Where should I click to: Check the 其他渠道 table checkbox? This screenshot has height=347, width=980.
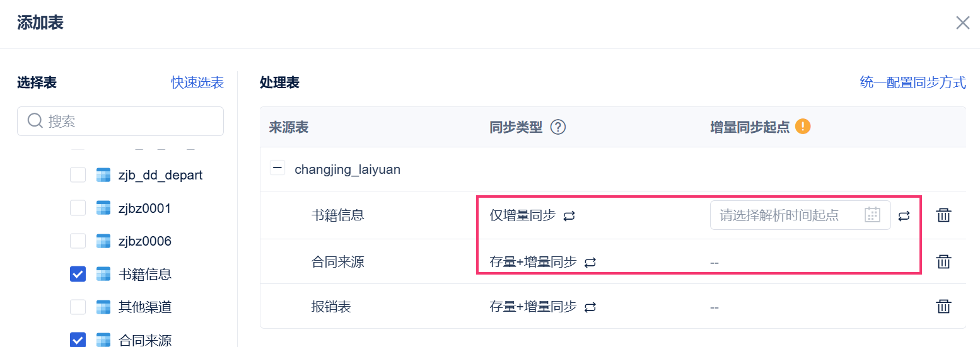tap(78, 307)
